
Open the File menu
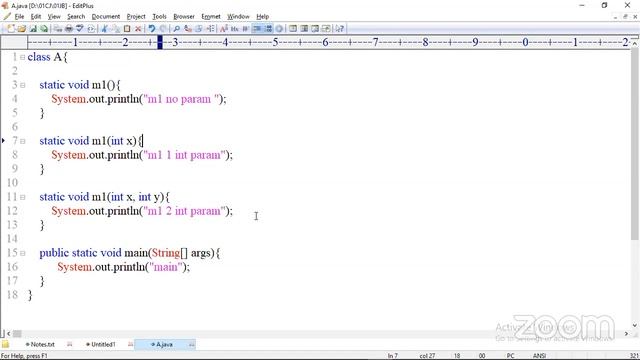19,17
